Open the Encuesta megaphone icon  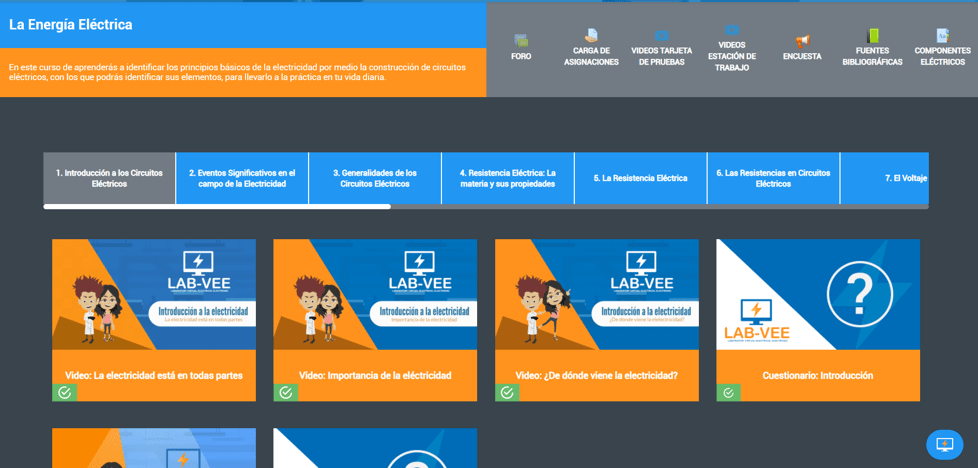tap(802, 41)
